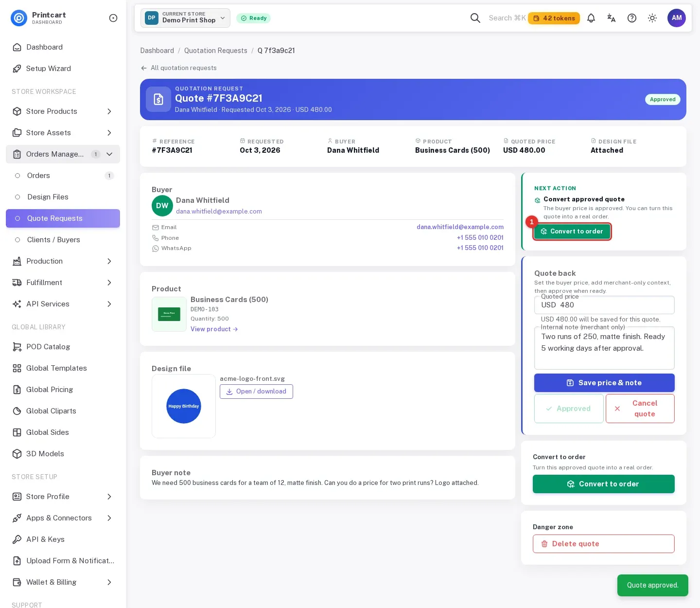Open the Happy Birthday design thumbnail
This screenshot has width=700, height=608.
tap(184, 406)
